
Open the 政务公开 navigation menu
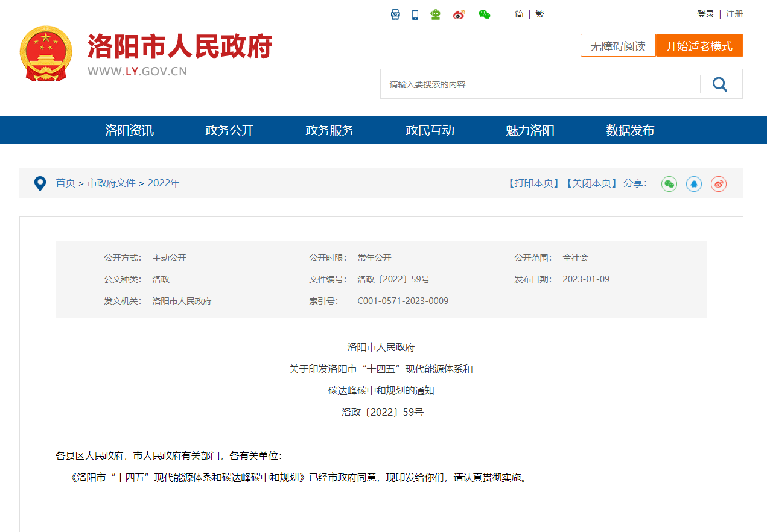(228, 130)
